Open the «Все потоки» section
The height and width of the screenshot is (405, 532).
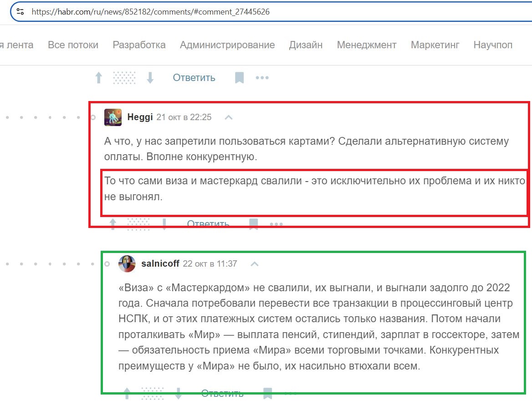pos(73,45)
